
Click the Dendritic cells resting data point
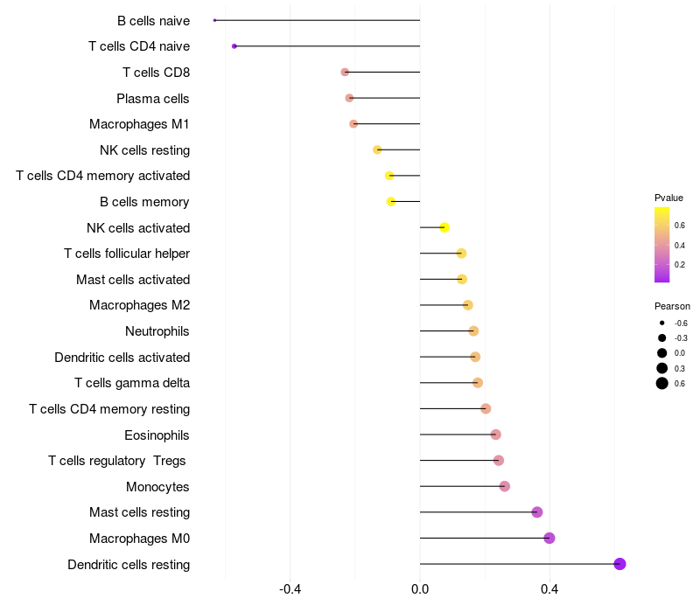pos(619,564)
